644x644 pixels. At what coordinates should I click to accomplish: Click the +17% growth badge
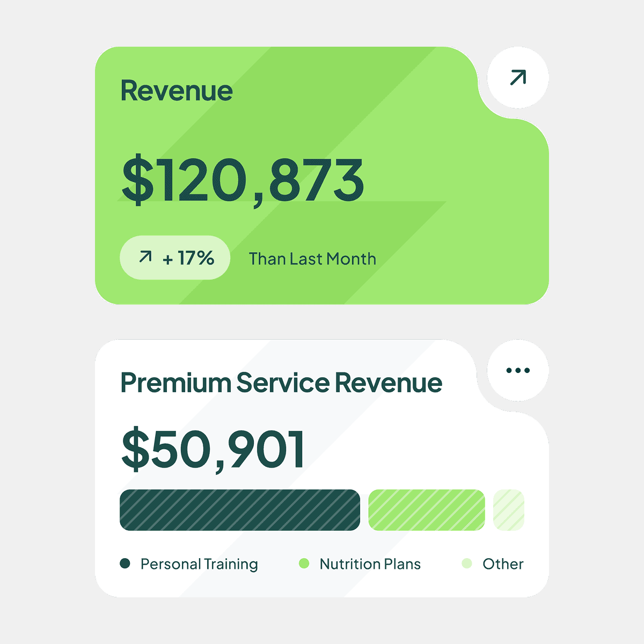[x=175, y=258]
